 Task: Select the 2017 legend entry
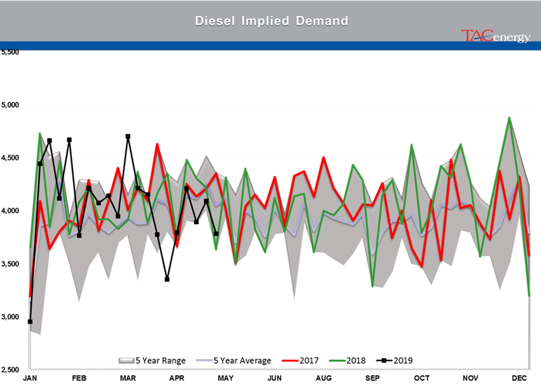[300, 361]
